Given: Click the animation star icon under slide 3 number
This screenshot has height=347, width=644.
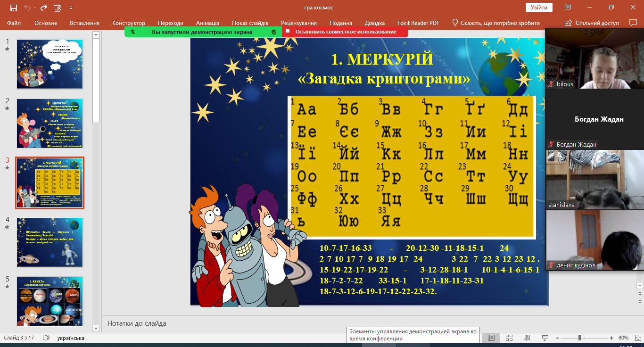Looking at the screenshot, I should click(7, 167).
